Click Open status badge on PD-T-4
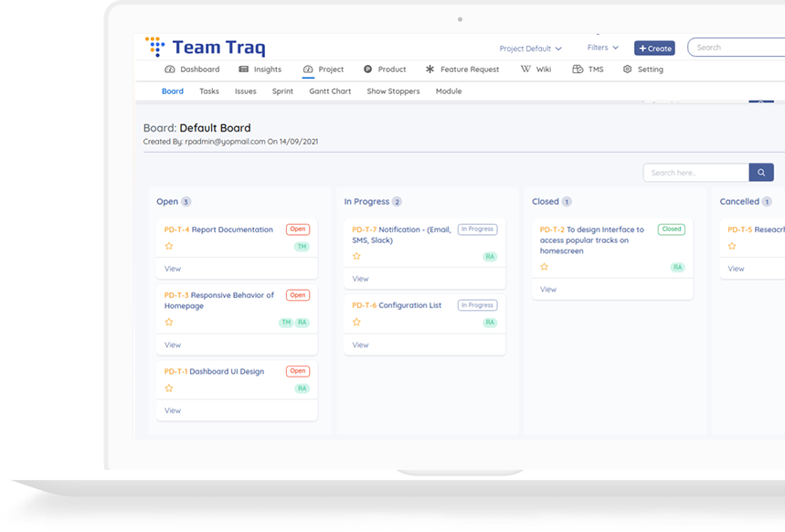785x532 pixels. click(x=298, y=229)
